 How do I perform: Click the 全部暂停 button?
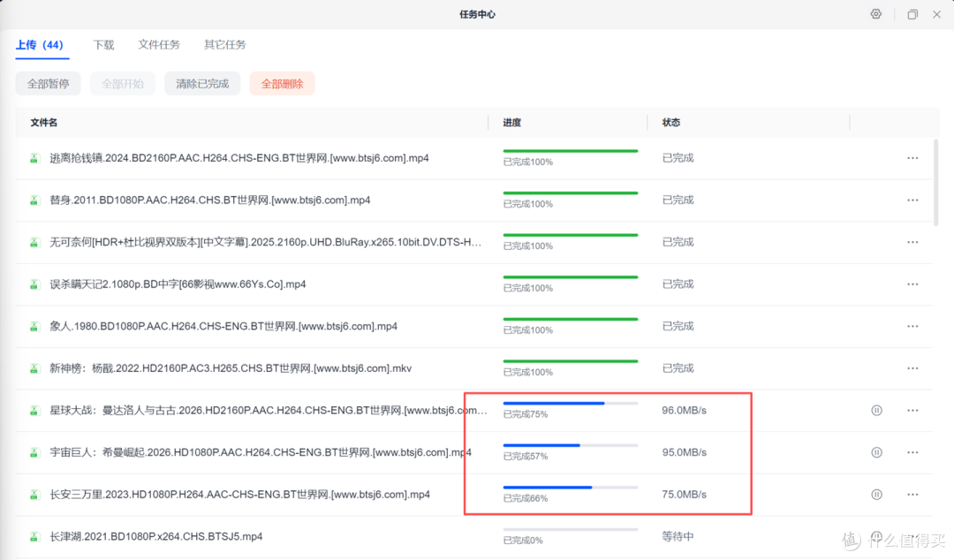(x=48, y=84)
